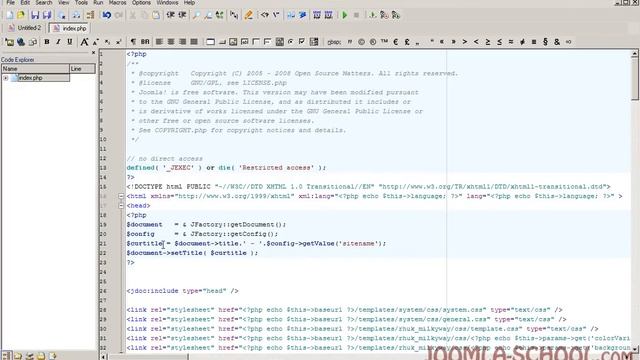This screenshot has height=360, width=640.
Task: Click the vertical scrollbar thumb
Action: click(635, 78)
